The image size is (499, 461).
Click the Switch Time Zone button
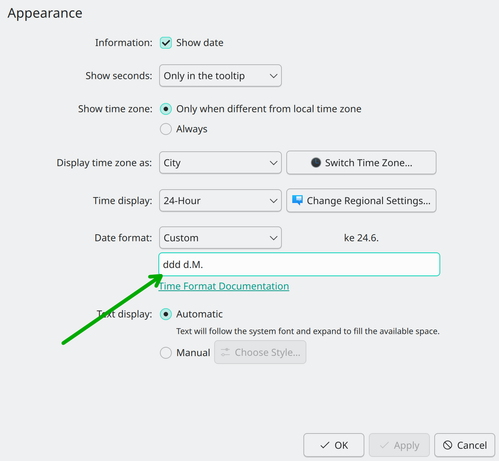tap(361, 163)
